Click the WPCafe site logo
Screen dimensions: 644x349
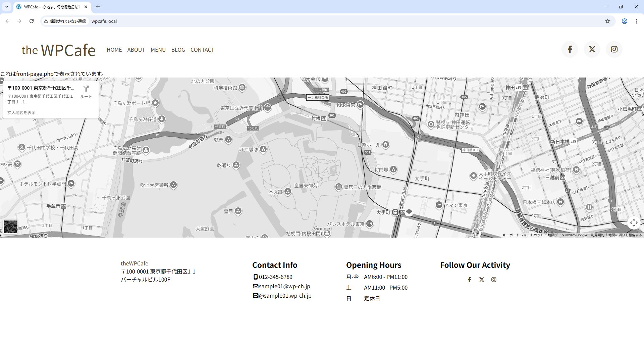tap(59, 50)
